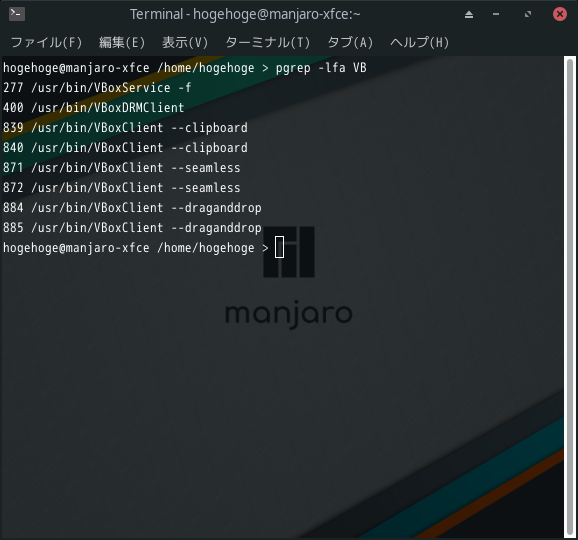Click the '884' VBoxClient --draganddrop line

(132, 208)
